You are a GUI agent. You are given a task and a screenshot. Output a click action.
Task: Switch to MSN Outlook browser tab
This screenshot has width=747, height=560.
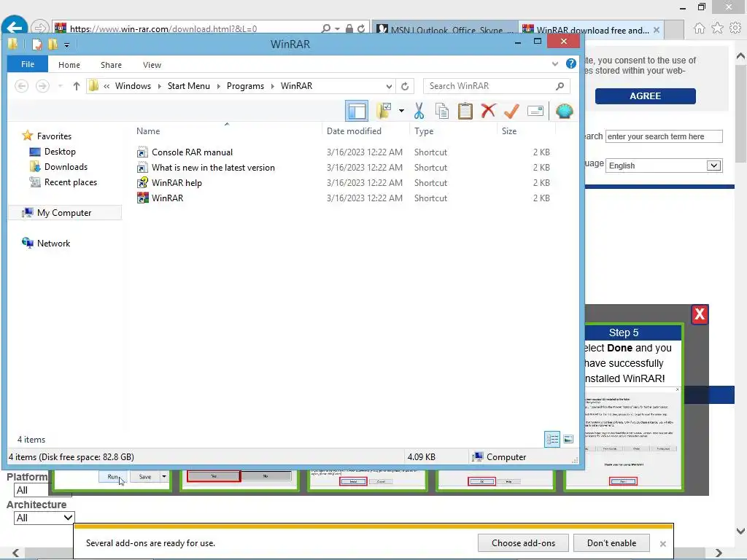444,29
